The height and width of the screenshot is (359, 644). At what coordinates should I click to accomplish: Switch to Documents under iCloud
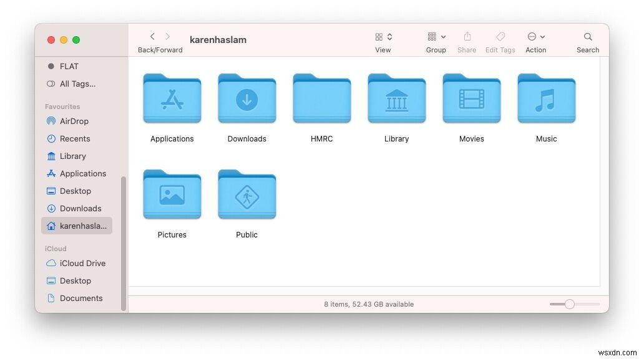coord(81,298)
